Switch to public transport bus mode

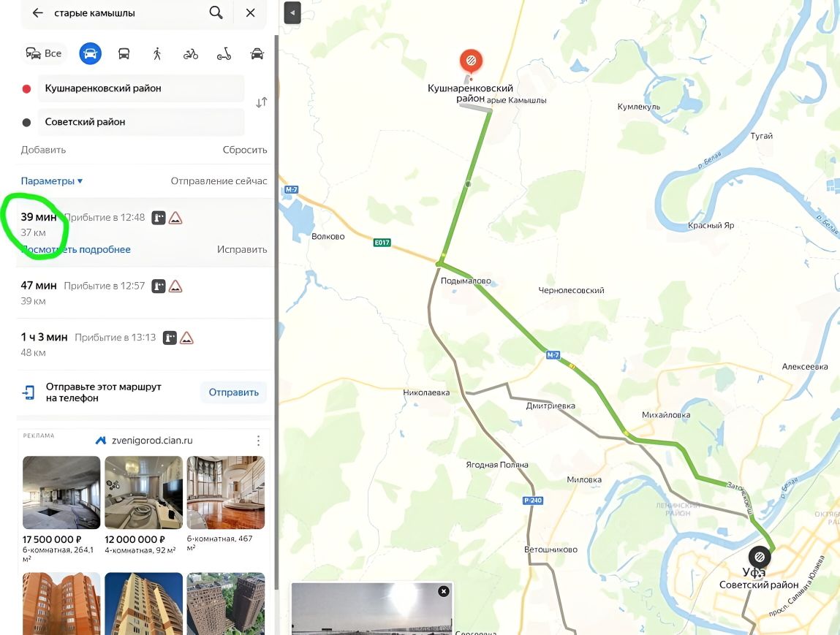click(124, 53)
